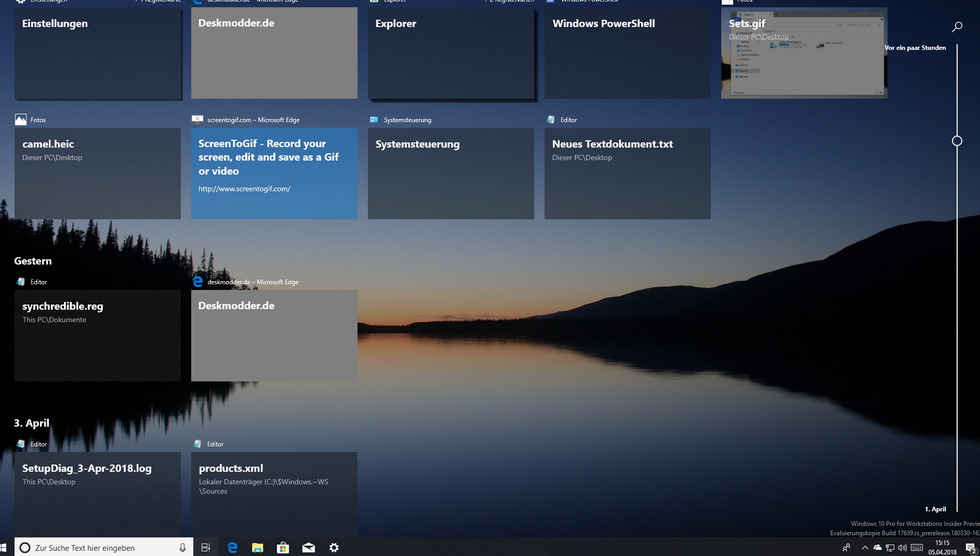Image resolution: width=980 pixels, height=556 pixels.
Task: Click the 3. April section heading
Action: coord(32,423)
